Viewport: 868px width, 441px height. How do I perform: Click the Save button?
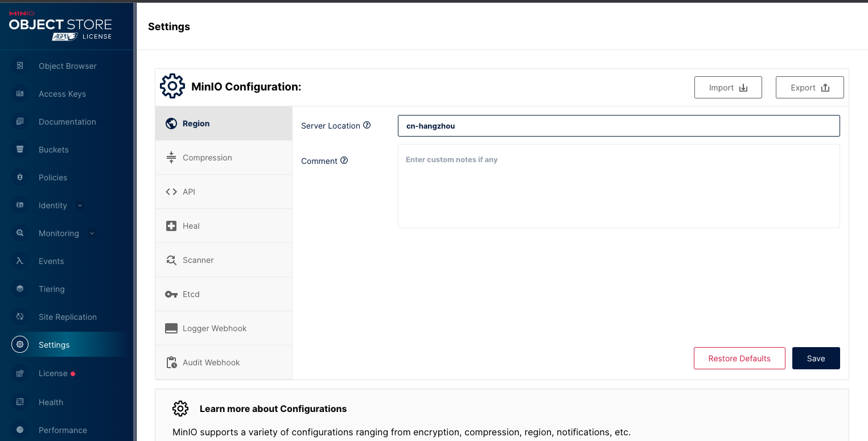click(816, 358)
